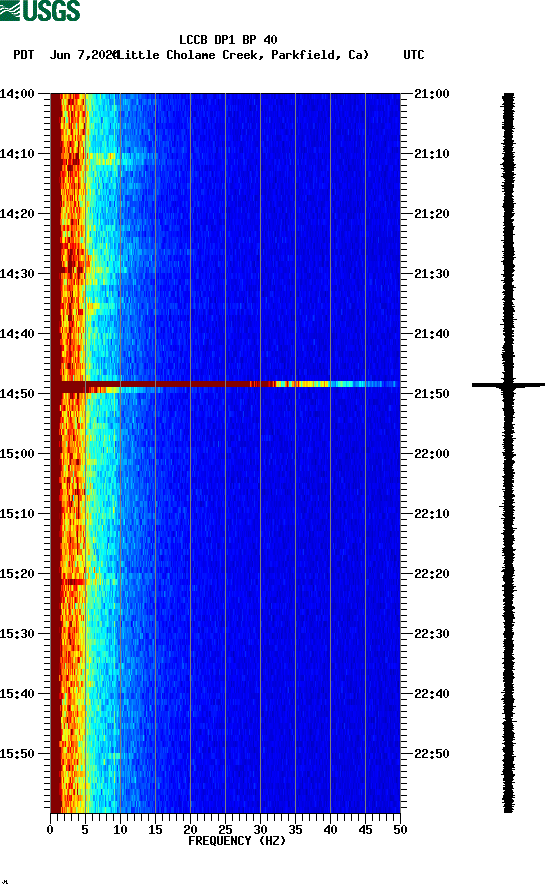Click the 21:50 UTC time label
Viewport: 552px width, 893px height.
[x=432, y=394]
